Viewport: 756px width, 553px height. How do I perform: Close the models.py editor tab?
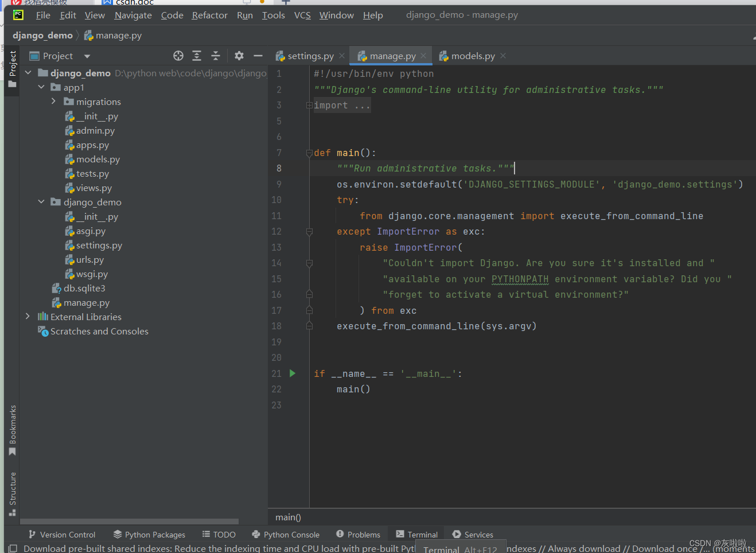coord(503,56)
